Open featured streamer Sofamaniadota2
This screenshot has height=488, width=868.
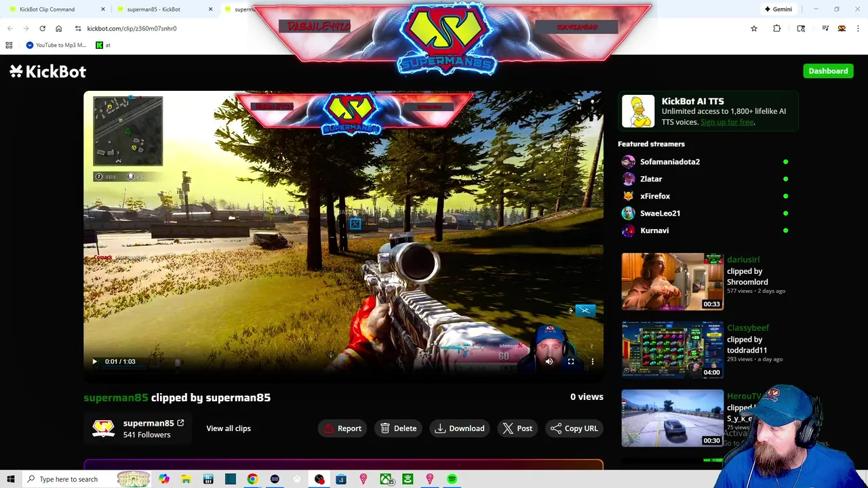coord(670,161)
